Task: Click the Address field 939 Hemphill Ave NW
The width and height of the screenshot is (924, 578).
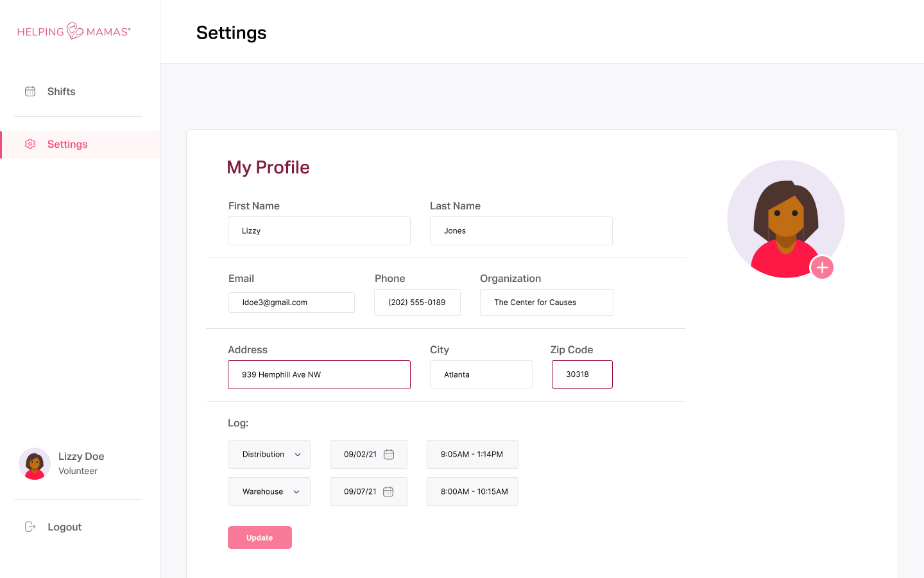Action: click(x=319, y=374)
